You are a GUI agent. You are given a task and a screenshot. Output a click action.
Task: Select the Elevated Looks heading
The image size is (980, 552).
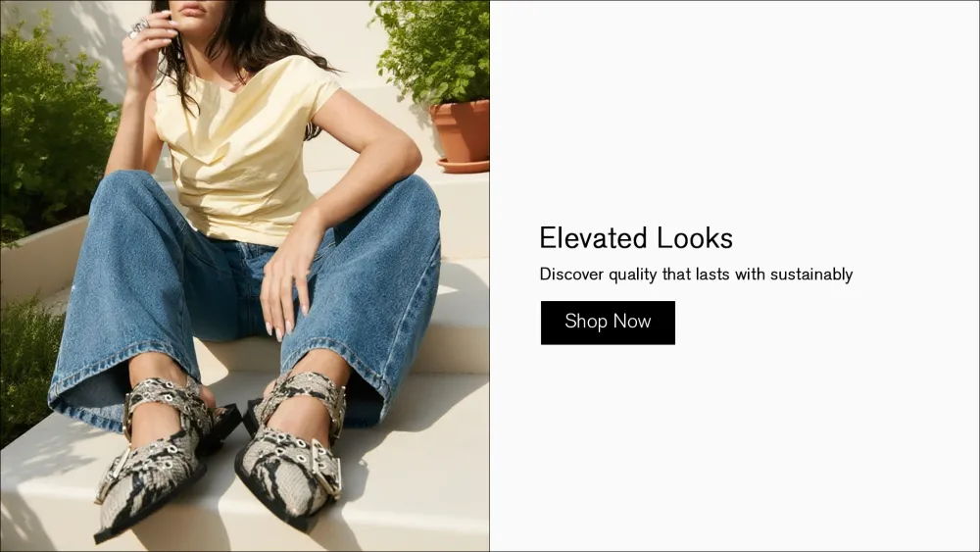coord(636,238)
